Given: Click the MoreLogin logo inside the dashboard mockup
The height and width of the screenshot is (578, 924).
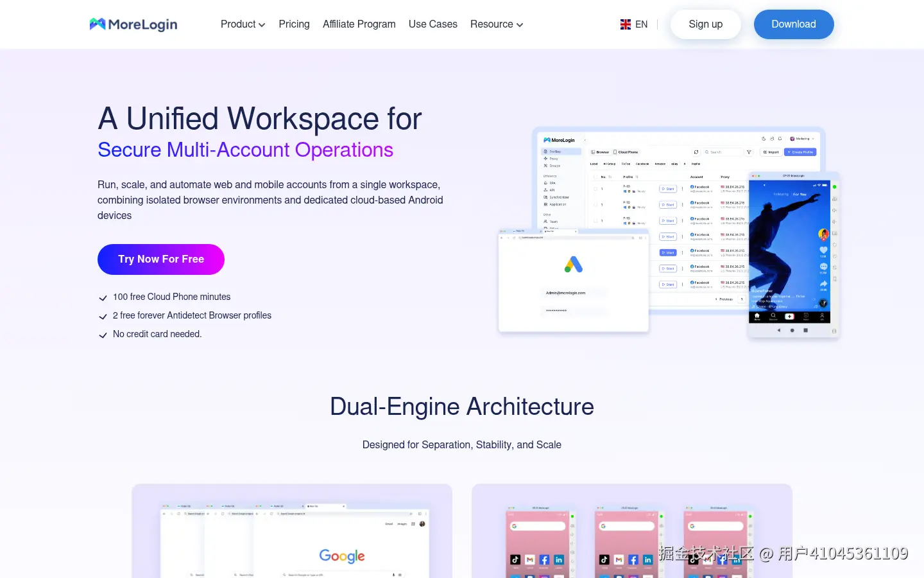Looking at the screenshot, I should click(560, 140).
